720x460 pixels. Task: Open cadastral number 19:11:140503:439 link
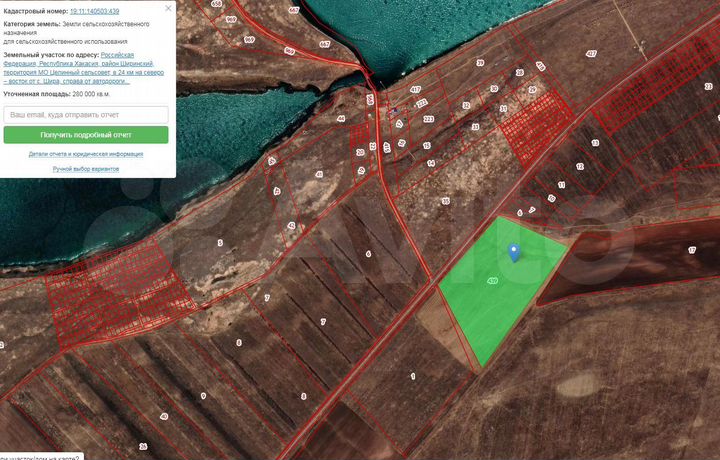click(94, 11)
